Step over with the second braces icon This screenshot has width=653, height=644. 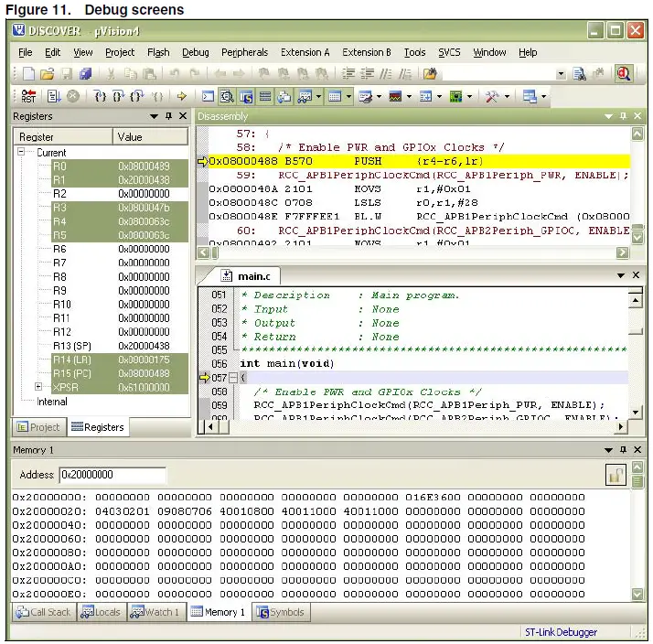118,96
